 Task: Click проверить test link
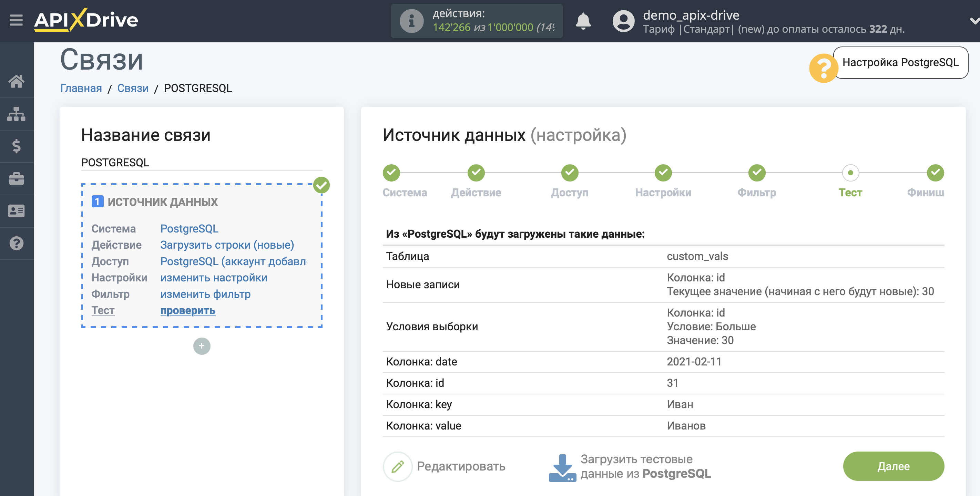[x=187, y=310]
